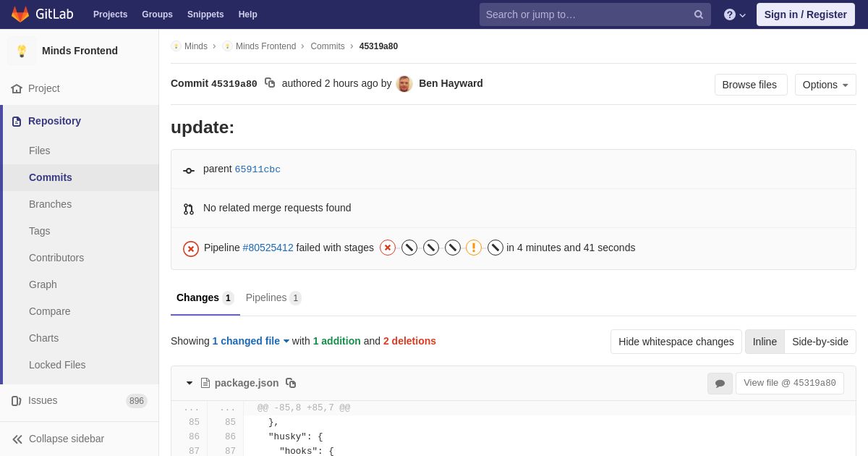Click the orange warning stage icon

pyautogui.click(x=474, y=248)
